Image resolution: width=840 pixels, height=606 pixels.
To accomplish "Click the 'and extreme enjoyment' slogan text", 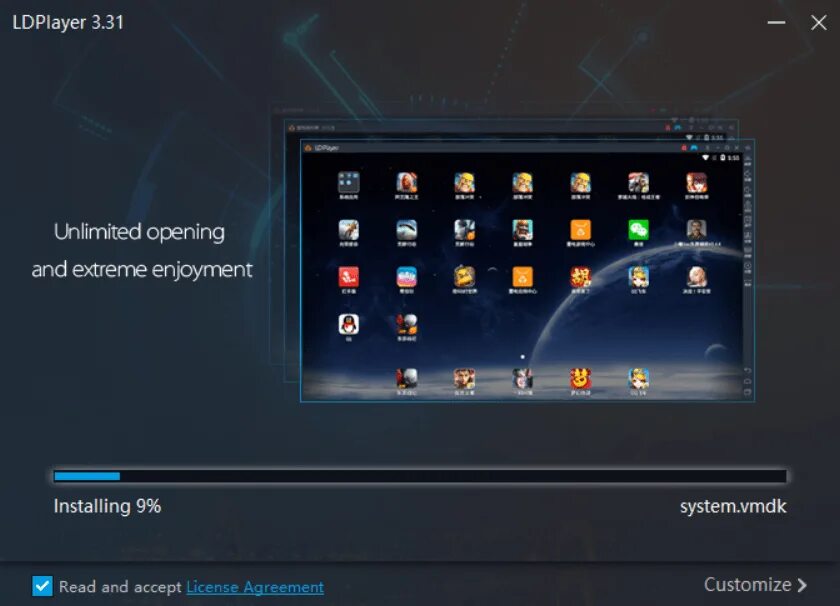I will coord(142,270).
